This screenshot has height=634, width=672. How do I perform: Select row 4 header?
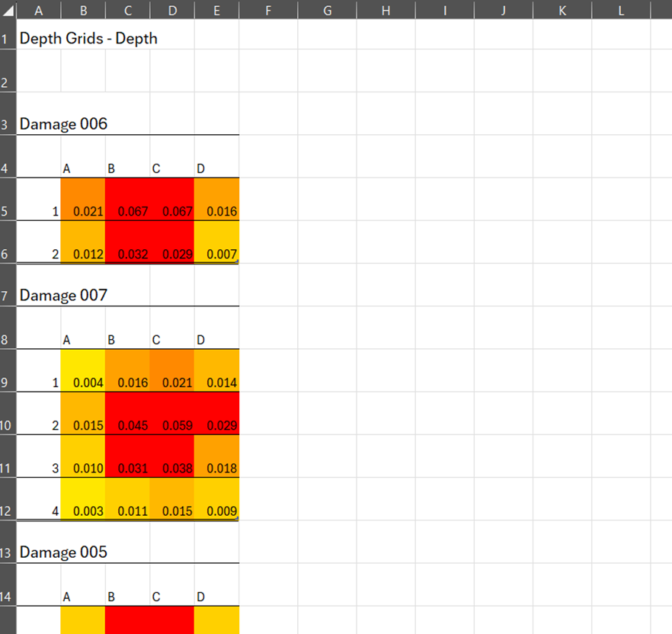[x=8, y=156]
